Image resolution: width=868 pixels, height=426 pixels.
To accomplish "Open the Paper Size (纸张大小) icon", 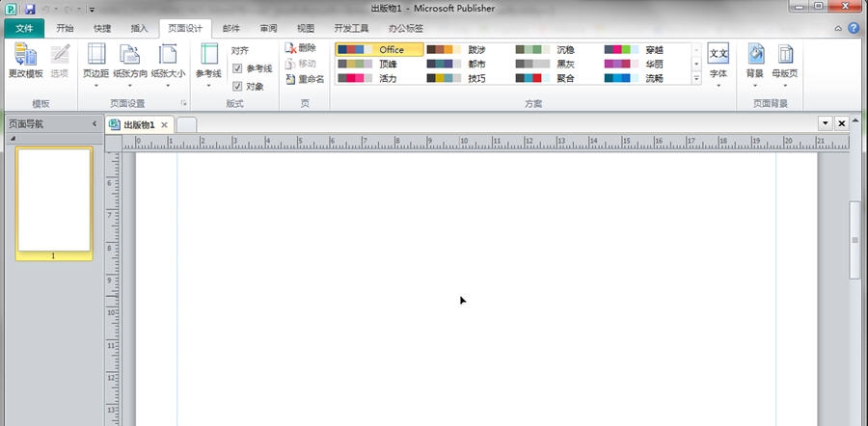I will point(168,55).
